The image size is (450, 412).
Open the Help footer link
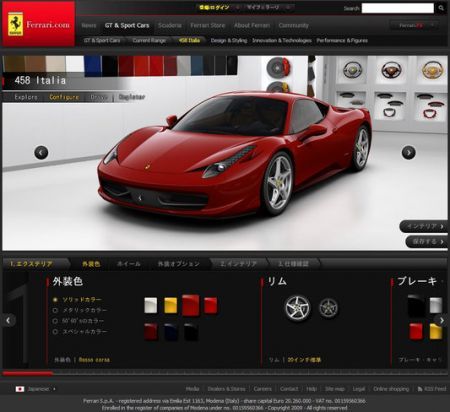312,389
